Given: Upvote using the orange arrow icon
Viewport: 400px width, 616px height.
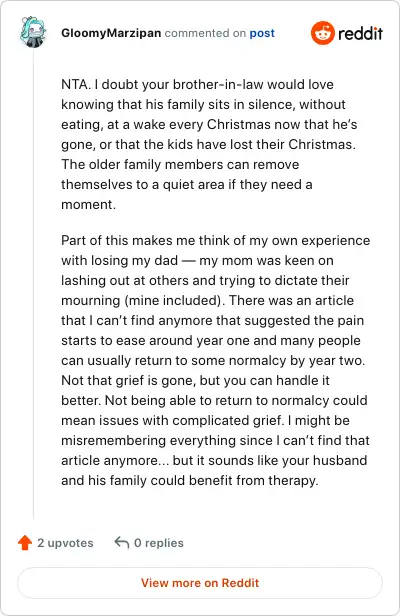Looking at the screenshot, I should 25,543.
